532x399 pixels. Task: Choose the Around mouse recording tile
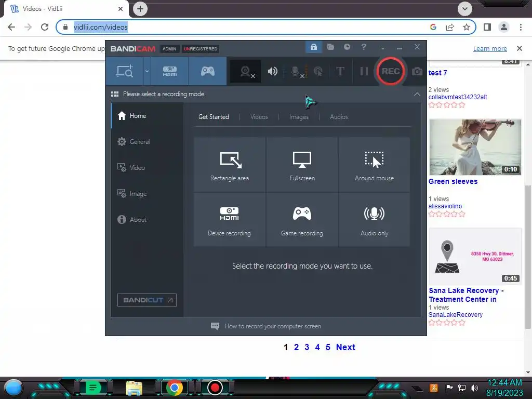[374, 165]
